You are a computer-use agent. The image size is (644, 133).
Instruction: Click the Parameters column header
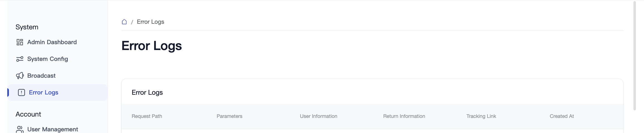[x=229, y=116]
